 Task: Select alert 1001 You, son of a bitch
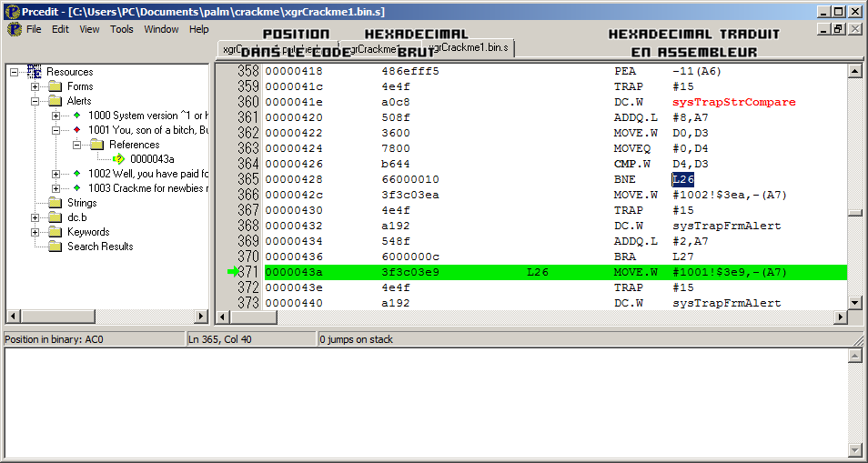pyautogui.click(x=147, y=130)
